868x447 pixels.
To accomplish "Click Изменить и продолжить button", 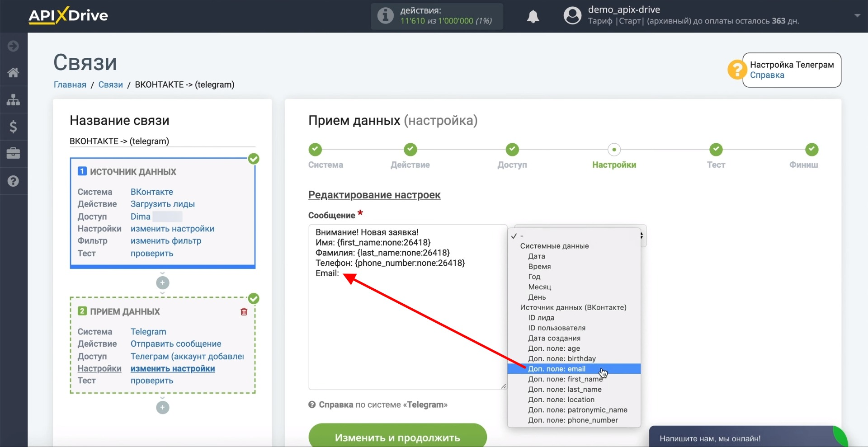I will click(397, 436).
